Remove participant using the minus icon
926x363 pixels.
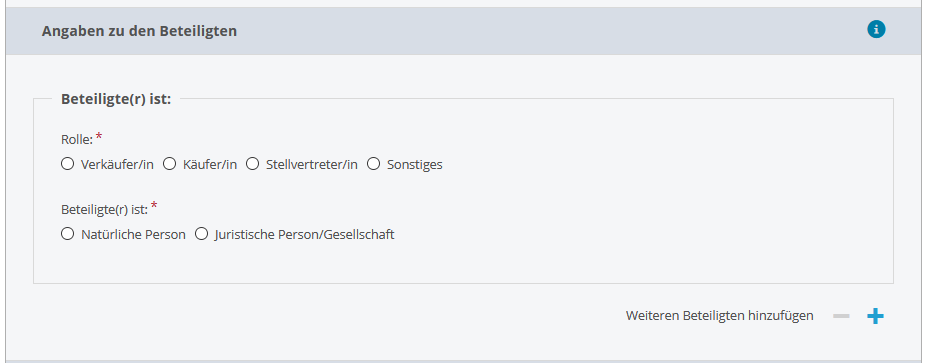click(841, 316)
